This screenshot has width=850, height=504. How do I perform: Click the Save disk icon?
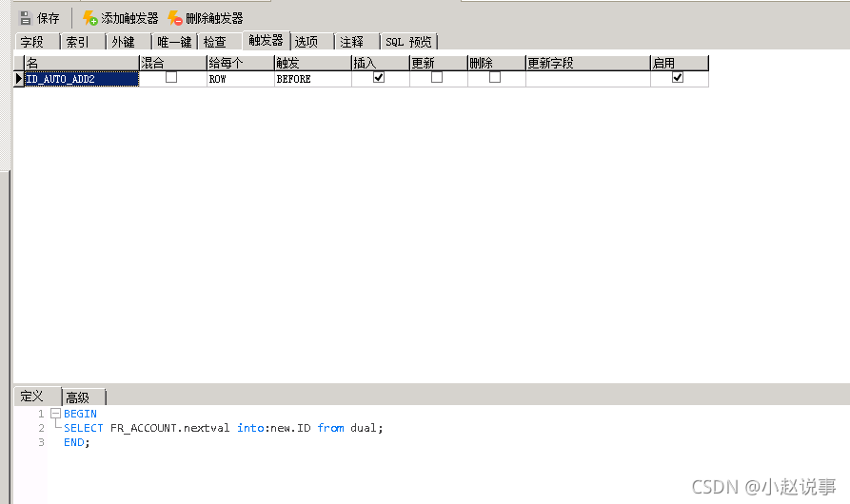point(26,18)
